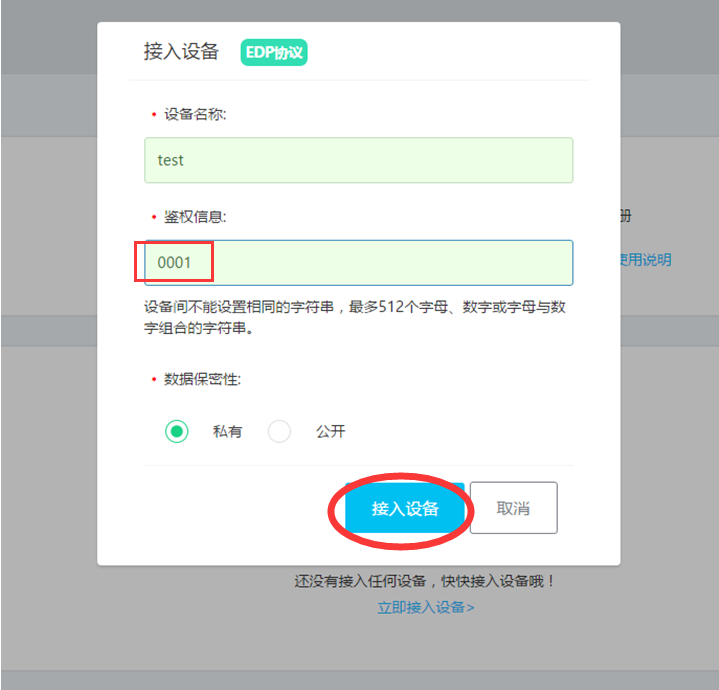
Task: Click the red asterisk beside 数据保密性
Action: (x=154, y=379)
